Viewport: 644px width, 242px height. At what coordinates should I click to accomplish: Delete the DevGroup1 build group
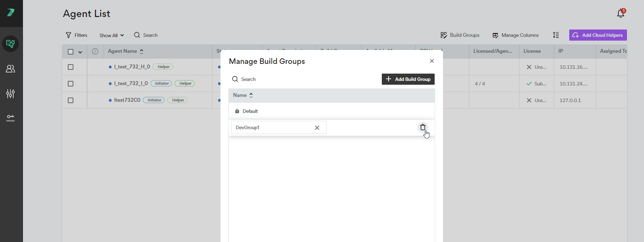[x=422, y=127]
